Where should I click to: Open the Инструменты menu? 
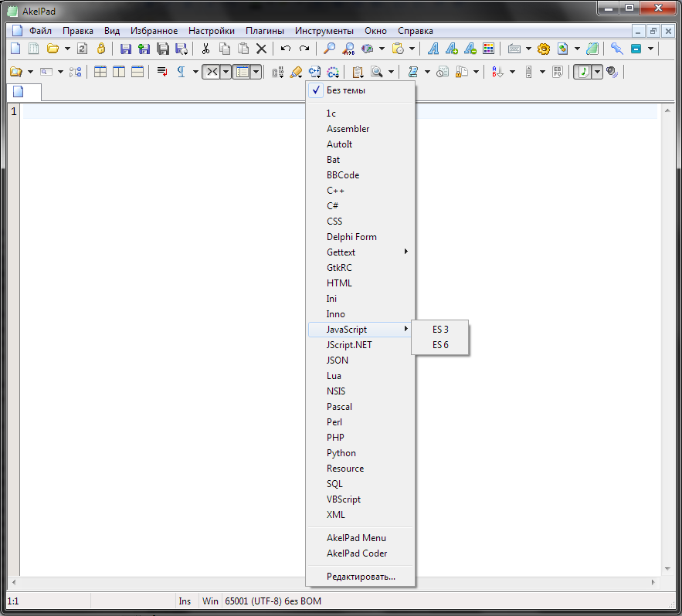coord(324,31)
